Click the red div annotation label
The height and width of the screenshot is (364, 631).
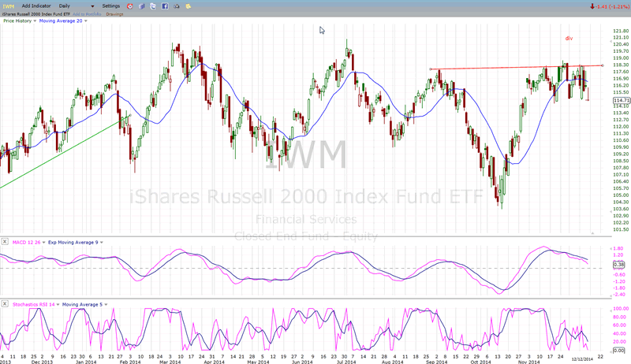pos(569,38)
